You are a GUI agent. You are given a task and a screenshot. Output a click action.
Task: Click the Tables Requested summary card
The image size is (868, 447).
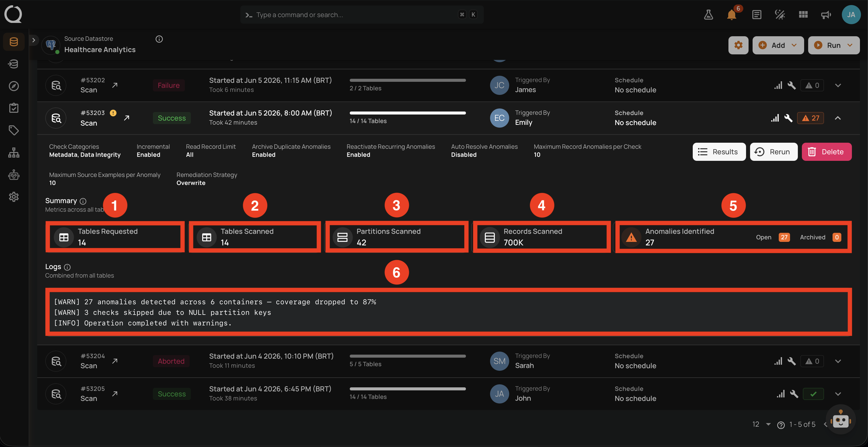click(x=115, y=237)
